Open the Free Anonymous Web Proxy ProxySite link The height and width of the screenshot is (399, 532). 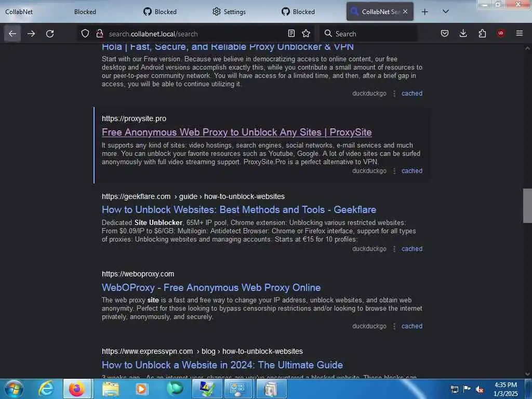click(x=236, y=132)
